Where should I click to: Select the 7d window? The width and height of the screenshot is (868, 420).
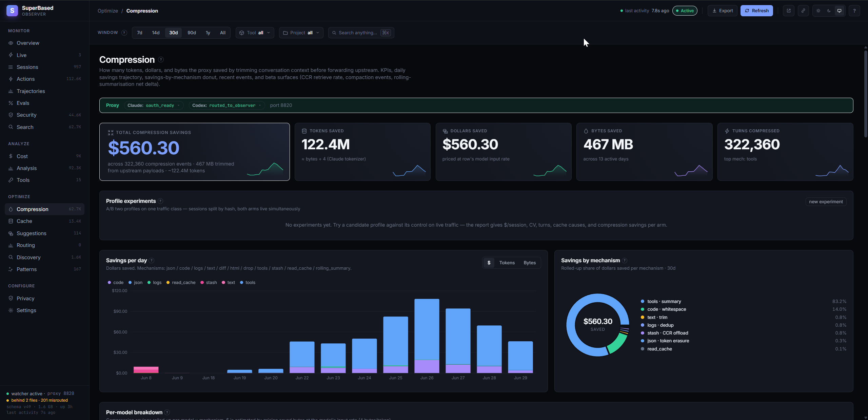point(140,33)
